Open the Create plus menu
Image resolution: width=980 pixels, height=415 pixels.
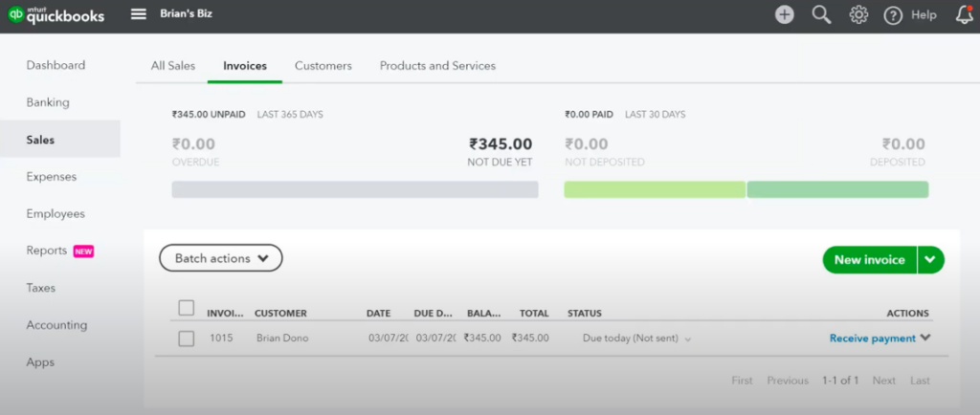tap(785, 15)
